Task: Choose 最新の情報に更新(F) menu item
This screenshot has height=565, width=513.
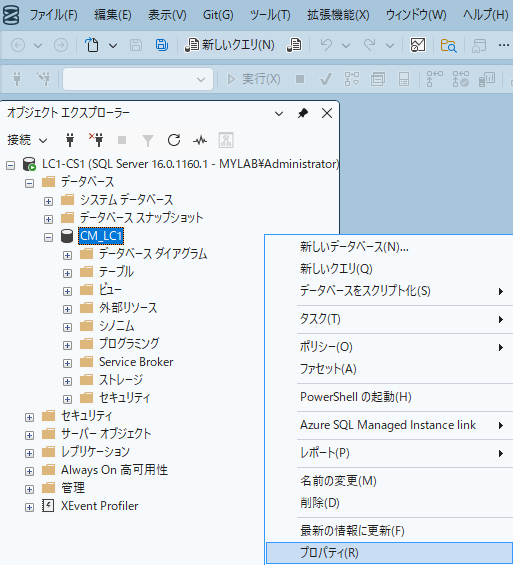Action: tap(389, 531)
